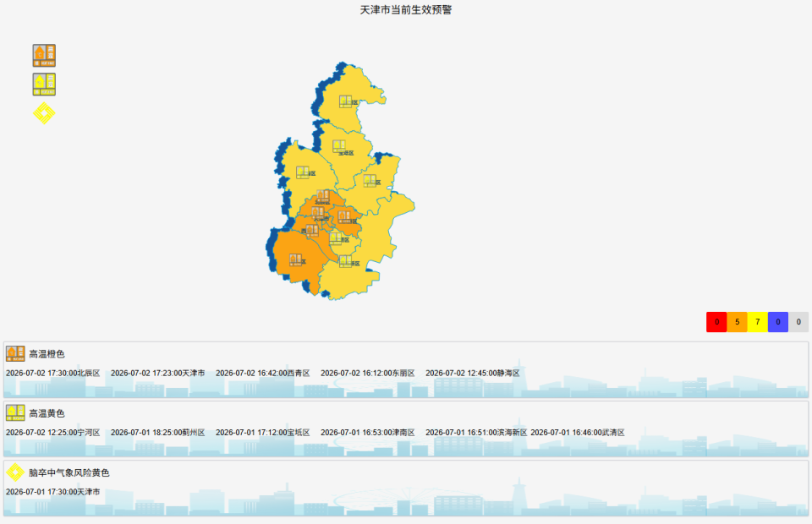812x524 pixels.
Task: Open the 蓟州区 18:25:00 yellow warning entry
Action: (158, 433)
